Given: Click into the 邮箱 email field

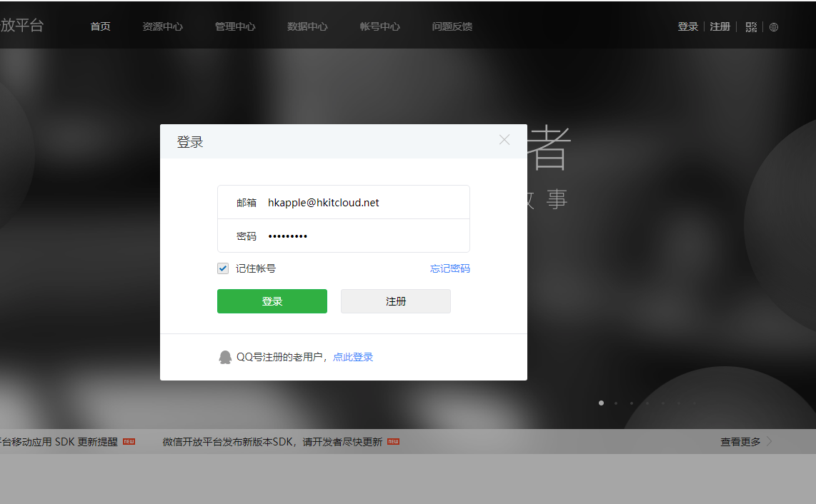Looking at the screenshot, I should (x=344, y=202).
